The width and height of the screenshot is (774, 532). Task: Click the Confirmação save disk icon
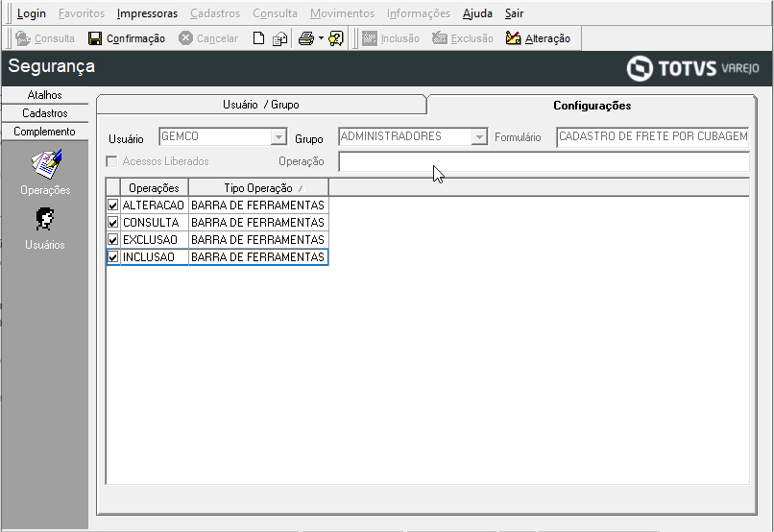pyautogui.click(x=95, y=38)
